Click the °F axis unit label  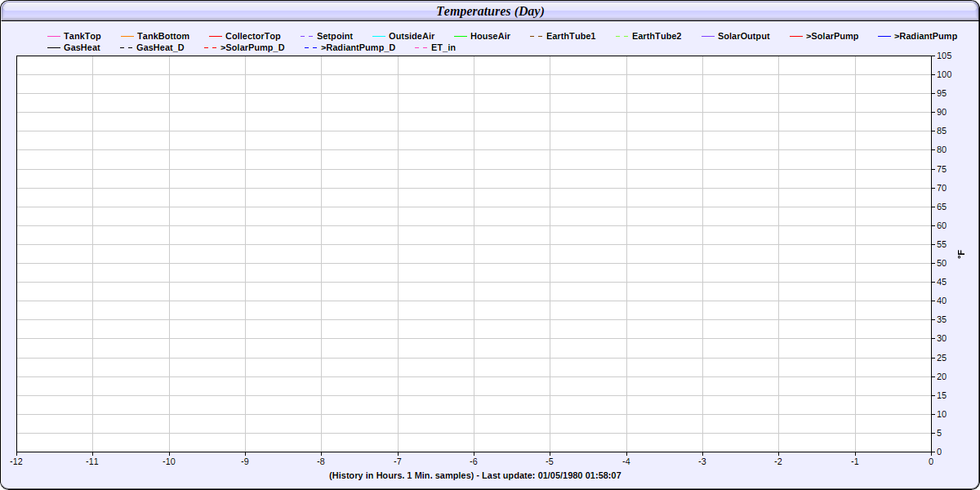[961, 253]
